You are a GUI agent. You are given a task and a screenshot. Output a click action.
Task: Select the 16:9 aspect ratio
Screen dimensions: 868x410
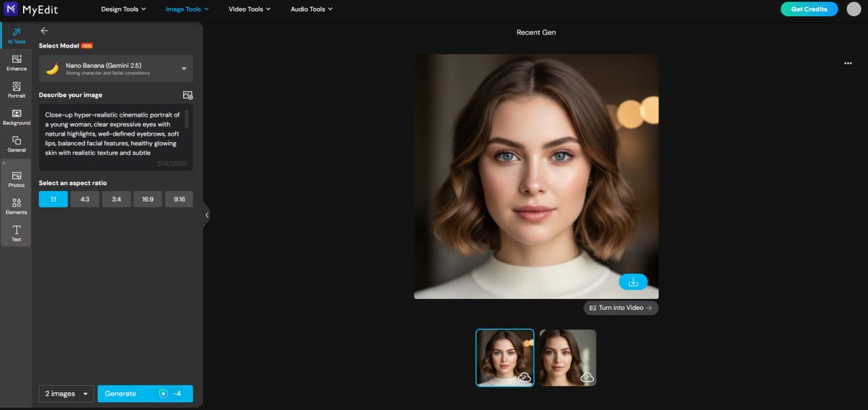coord(148,199)
